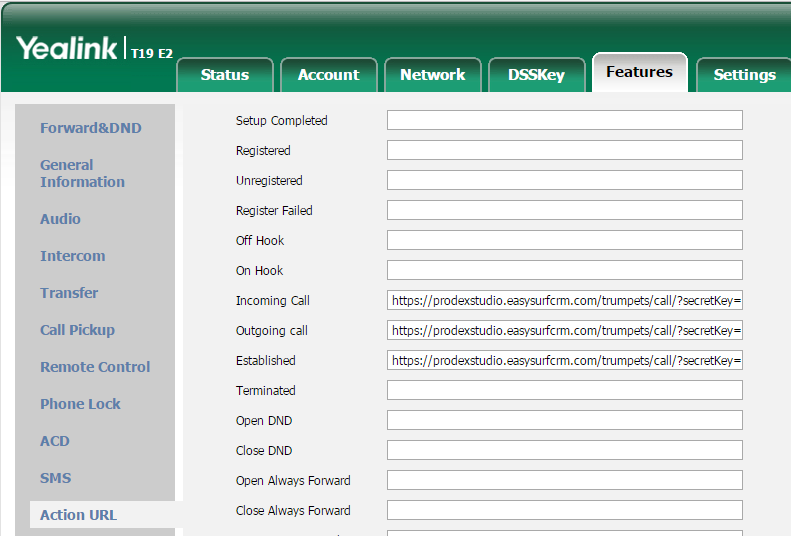Click the Terminated URL field
Image resolution: width=791 pixels, height=536 pixels.
(x=564, y=390)
